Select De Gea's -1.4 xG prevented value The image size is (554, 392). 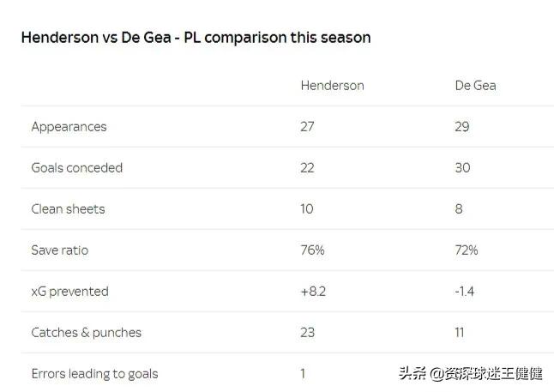click(x=465, y=292)
